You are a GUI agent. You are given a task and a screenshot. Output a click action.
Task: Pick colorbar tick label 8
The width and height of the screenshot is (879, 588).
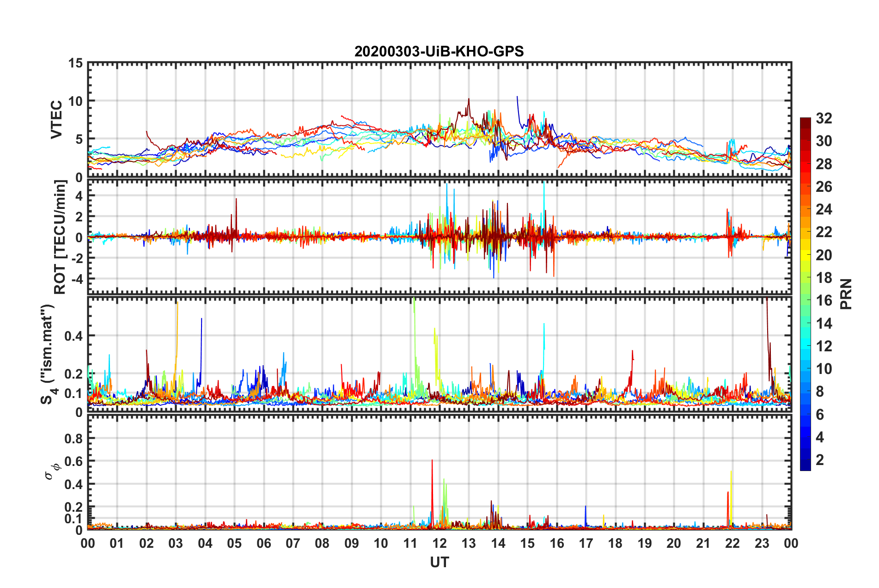pyautogui.click(x=820, y=392)
